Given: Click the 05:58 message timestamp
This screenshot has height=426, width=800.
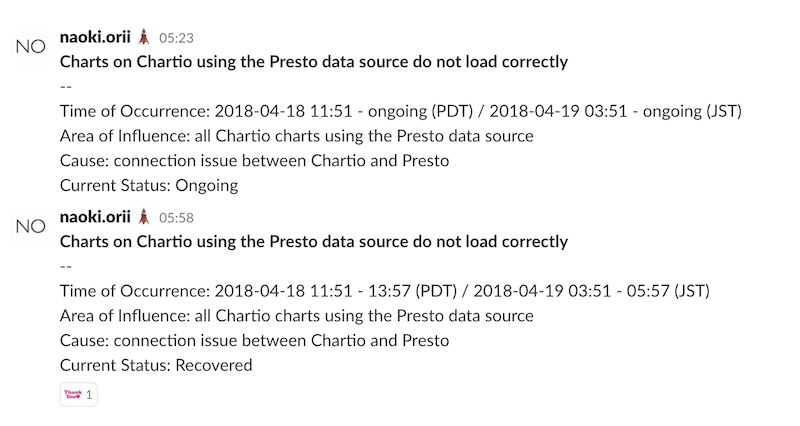Looking at the screenshot, I should click(x=176, y=218).
